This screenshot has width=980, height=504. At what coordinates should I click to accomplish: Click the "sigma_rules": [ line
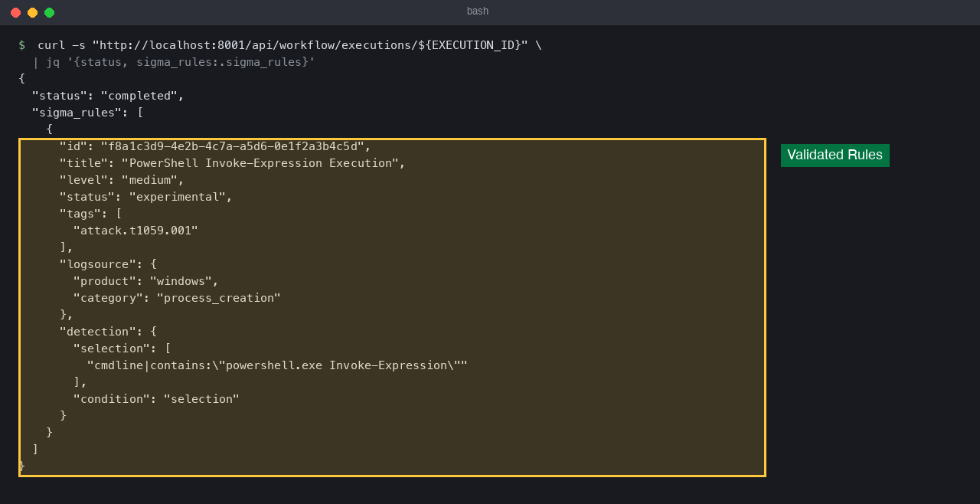pyautogui.click(x=87, y=113)
